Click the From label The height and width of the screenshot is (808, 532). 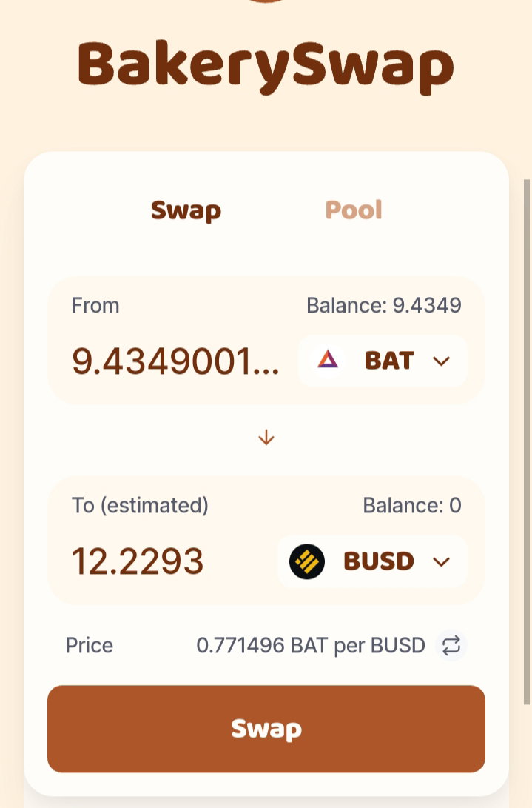pos(95,305)
